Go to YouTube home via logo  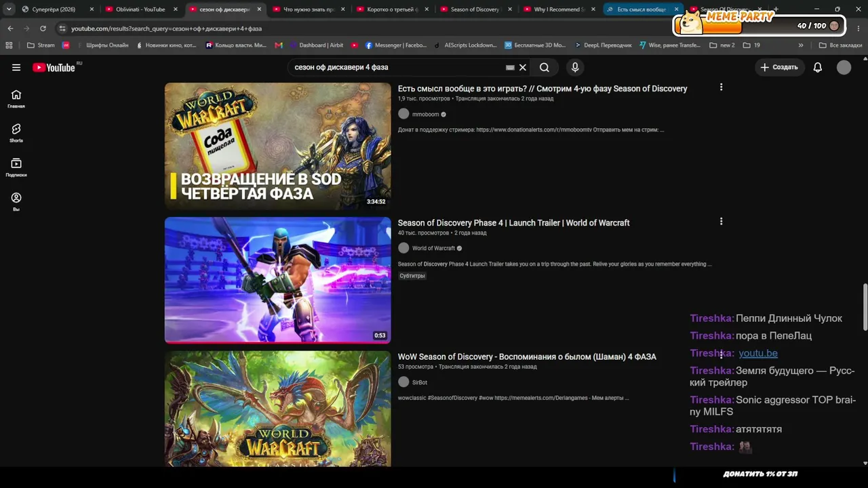[54, 67]
